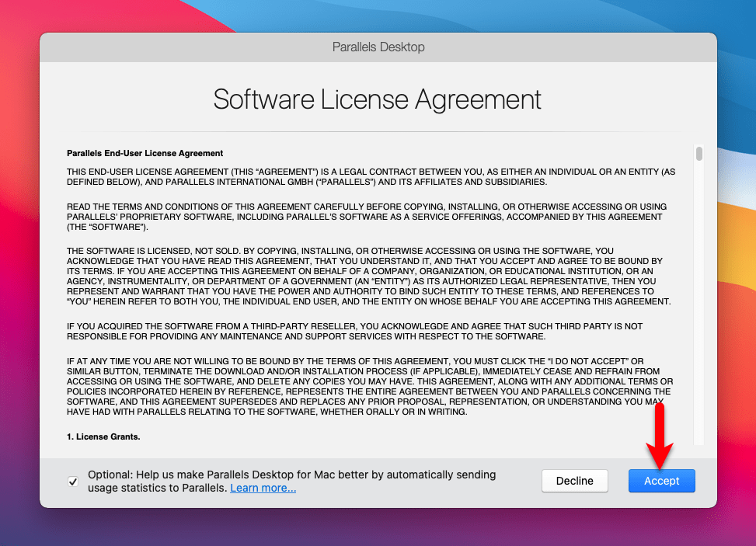Click the '1. License Grants.' heading
The height and width of the screenshot is (546, 756).
[103, 436]
